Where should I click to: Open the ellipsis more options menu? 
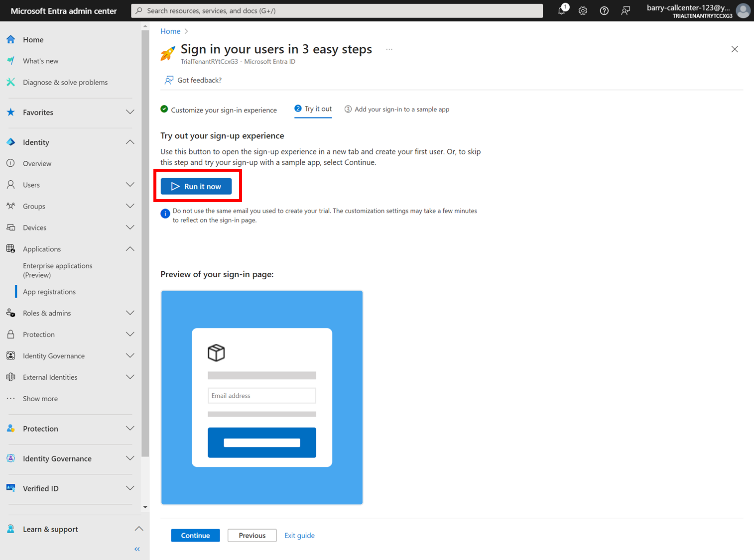click(389, 49)
